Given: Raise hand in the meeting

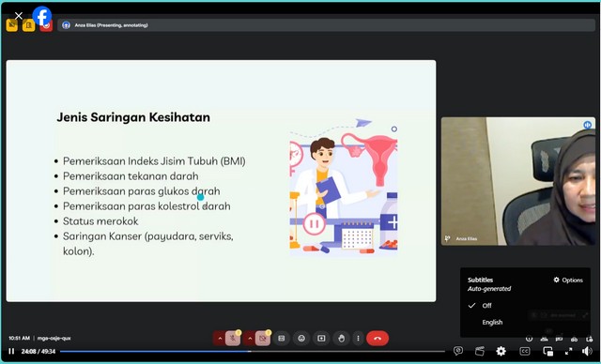Looking at the screenshot, I should [341, 339].
